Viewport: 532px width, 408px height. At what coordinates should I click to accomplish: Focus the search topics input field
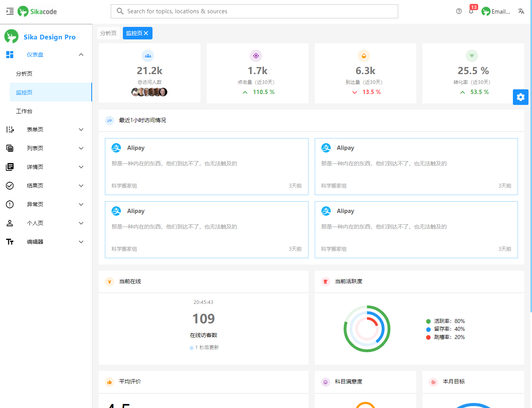254,11
